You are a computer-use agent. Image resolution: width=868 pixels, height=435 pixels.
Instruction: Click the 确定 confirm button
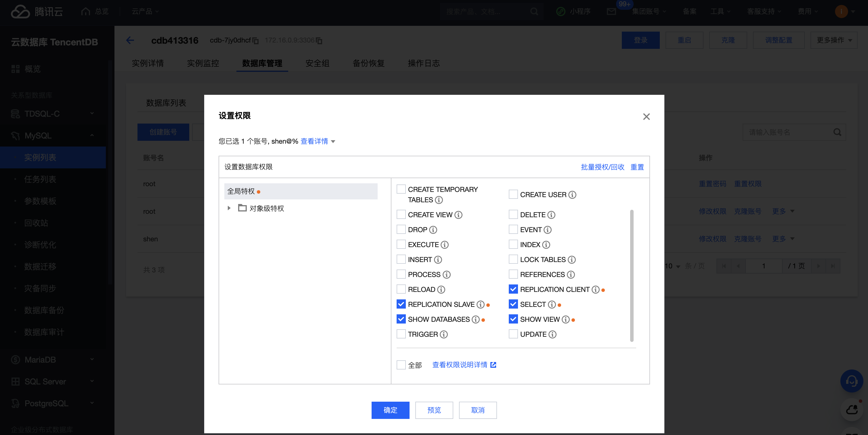(390, 410)
